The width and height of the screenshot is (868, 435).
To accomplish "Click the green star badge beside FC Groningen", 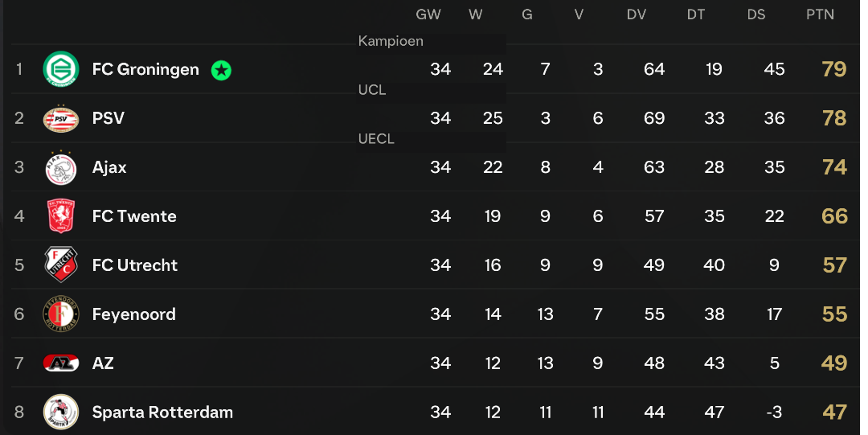I will pos(221,70).
